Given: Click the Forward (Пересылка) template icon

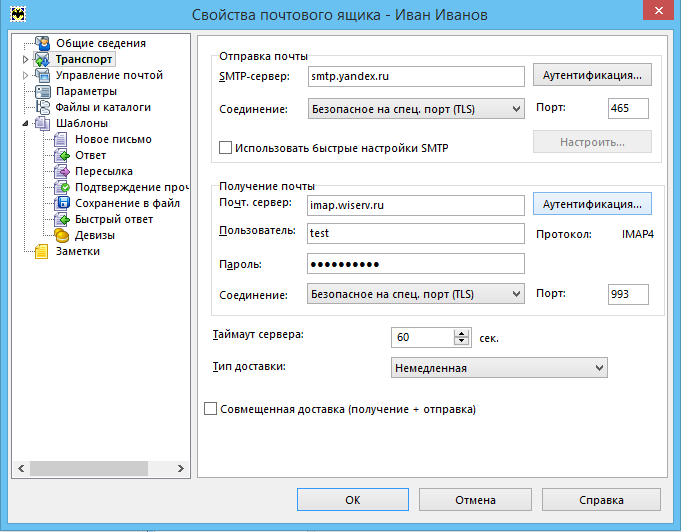Looking at the screenshot, I should (62, 171).
